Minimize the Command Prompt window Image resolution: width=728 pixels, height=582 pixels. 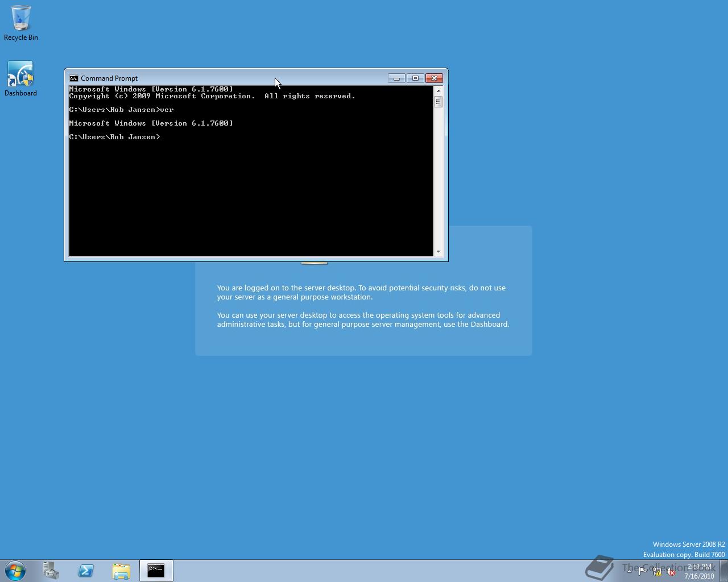tap(396, 78)
